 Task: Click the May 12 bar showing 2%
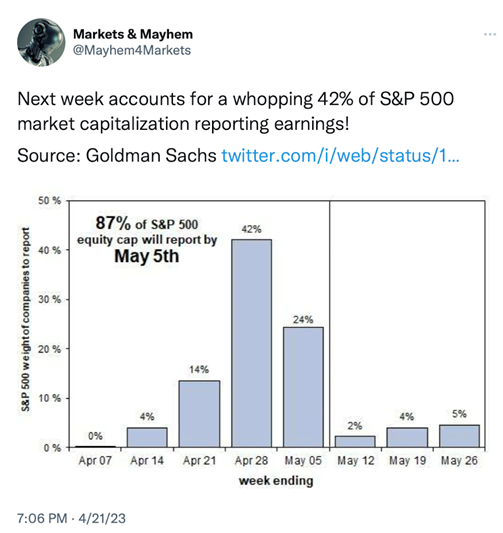click(x=355, y=442)
